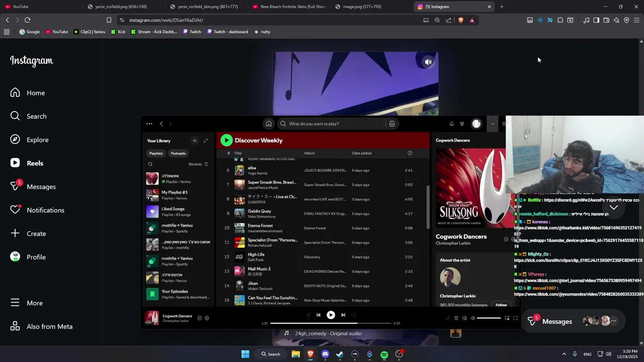Open Twitch - dashboard bookmark
Screen dimensions: 644x362
tap(227, 32)
